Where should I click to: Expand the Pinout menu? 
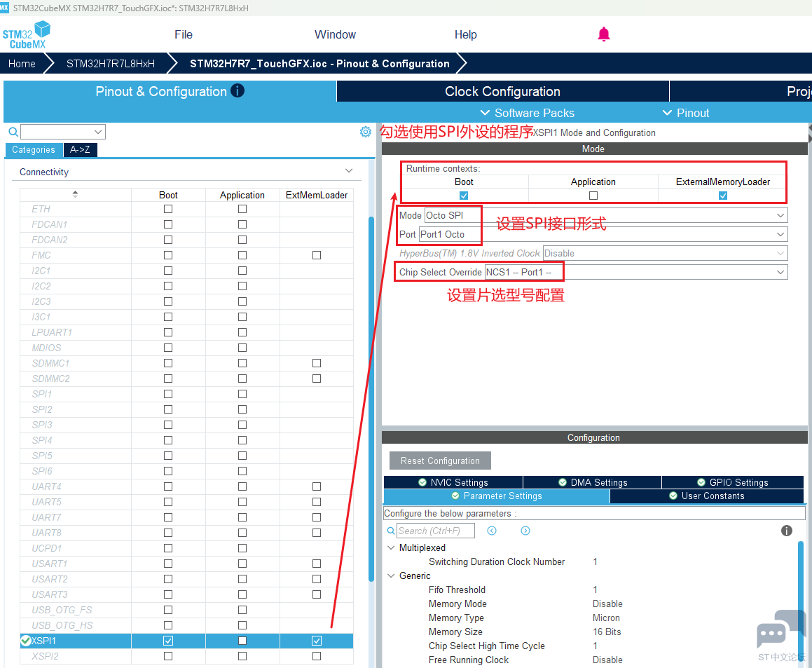(686, 113)
